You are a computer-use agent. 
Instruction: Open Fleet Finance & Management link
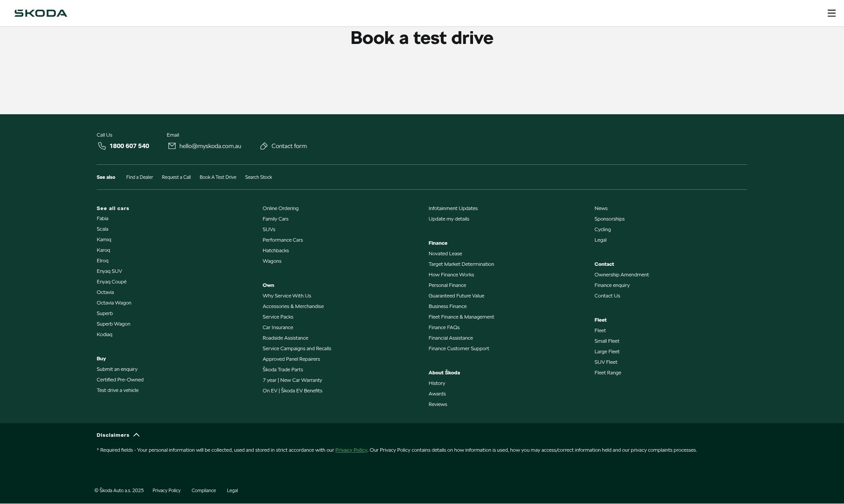point(461,317)
